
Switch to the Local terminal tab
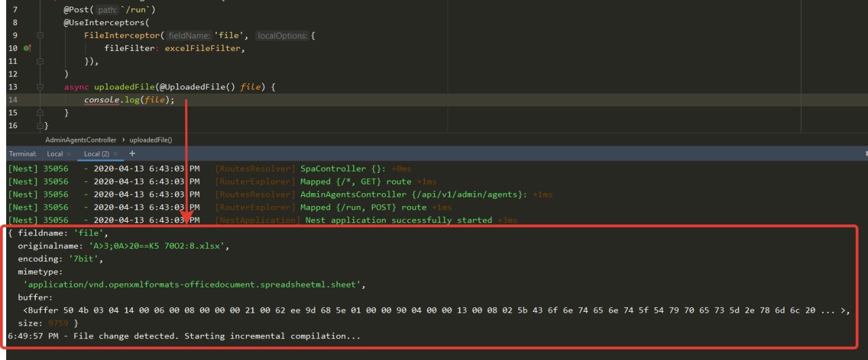point(55,154)
